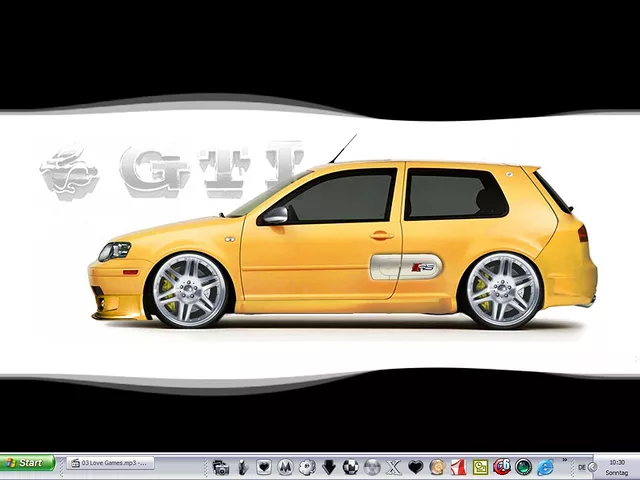Open the Start menu
640x480 pixels.
coord(27,464)
